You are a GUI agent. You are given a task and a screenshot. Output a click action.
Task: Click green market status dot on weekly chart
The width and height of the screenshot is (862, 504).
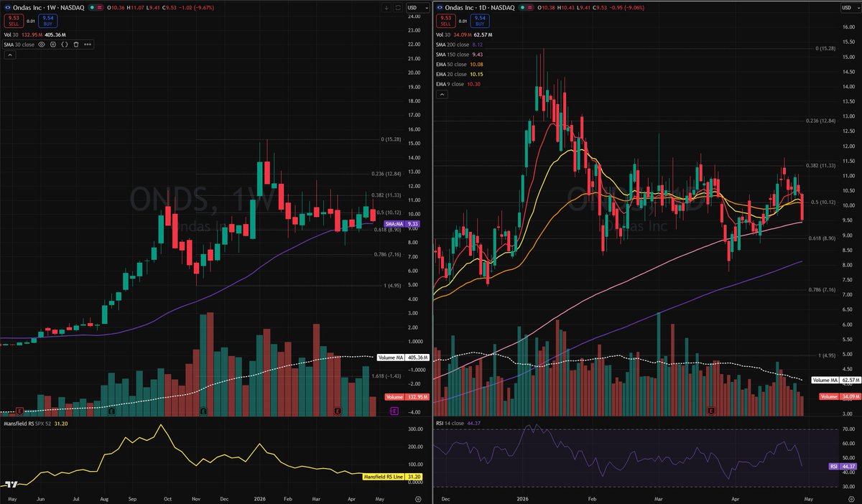[92, 8]
